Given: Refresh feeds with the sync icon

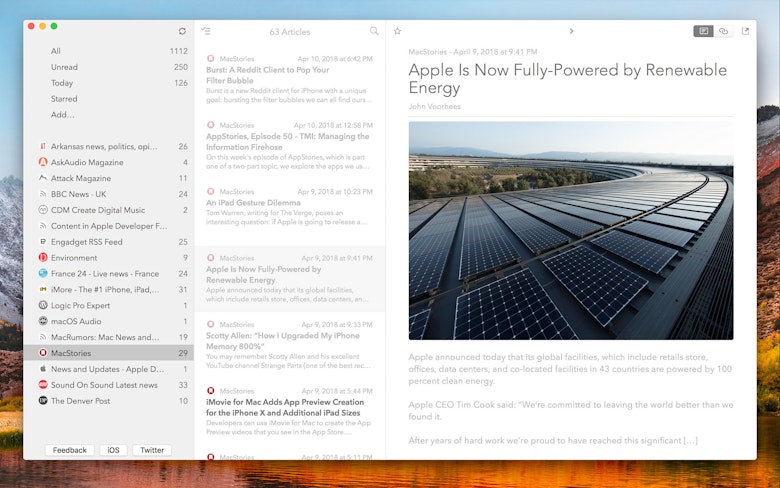Looking at the screenshot, I should pos(182,31).
